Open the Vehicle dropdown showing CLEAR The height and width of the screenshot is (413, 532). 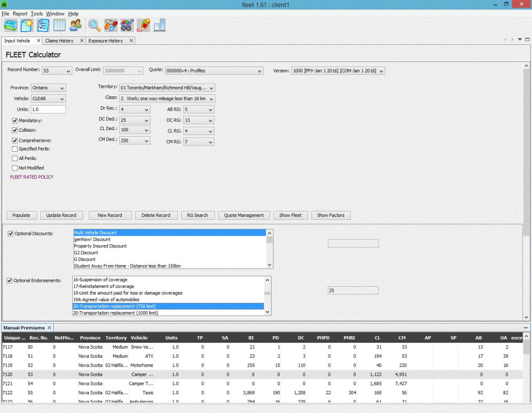coord(48,99)
